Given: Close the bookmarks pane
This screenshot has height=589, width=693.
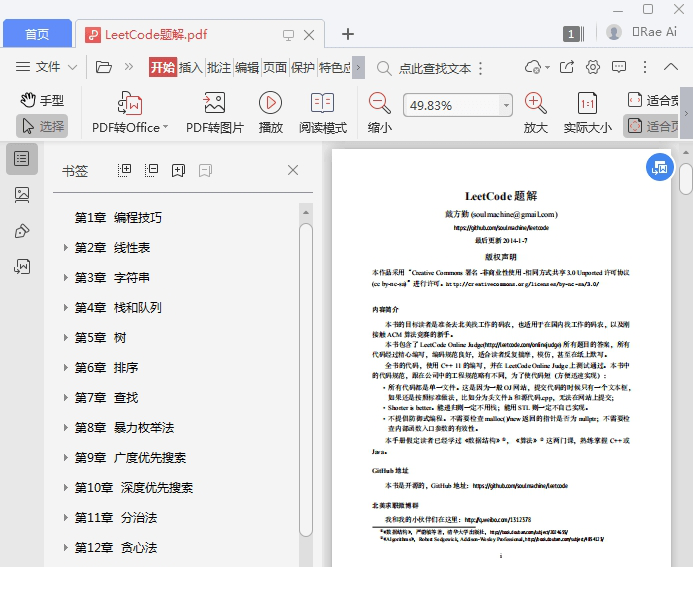Looking at the screenshot, I should click(293, 170).
